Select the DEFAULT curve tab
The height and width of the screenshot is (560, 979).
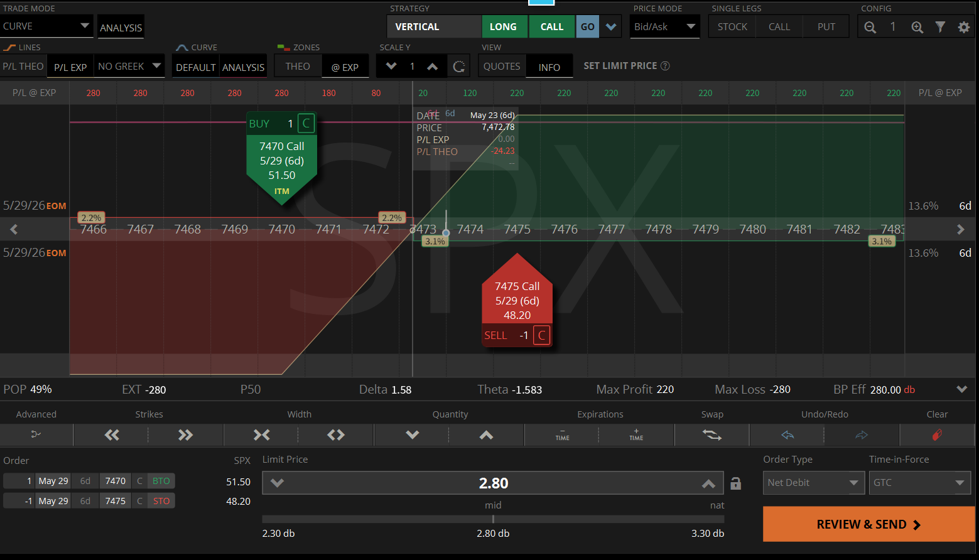[x=196, y=67]
